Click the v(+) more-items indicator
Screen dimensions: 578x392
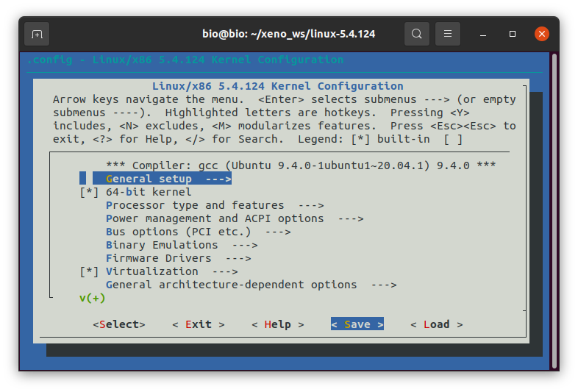tap(92, 298)
